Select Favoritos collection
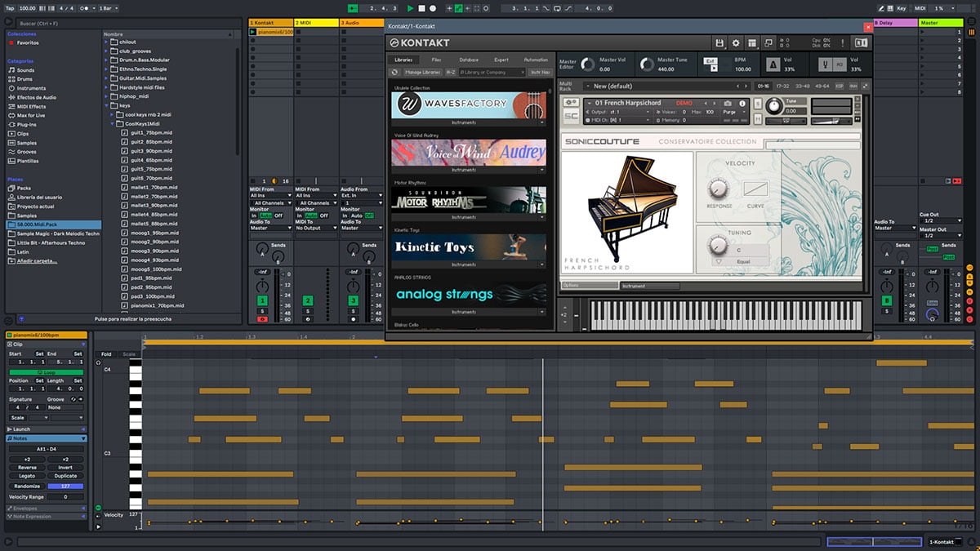980x551 pixels. click(27, 42)
